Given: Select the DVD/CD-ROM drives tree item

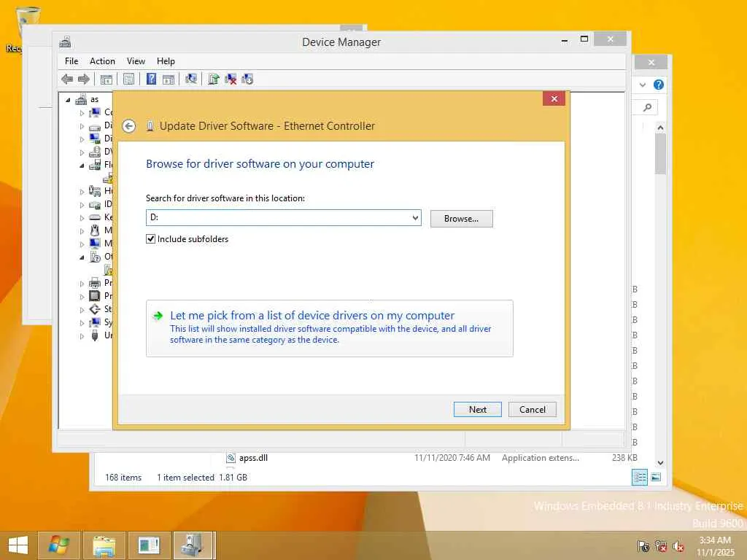Looking at the screenshot, I should (102, 152).
